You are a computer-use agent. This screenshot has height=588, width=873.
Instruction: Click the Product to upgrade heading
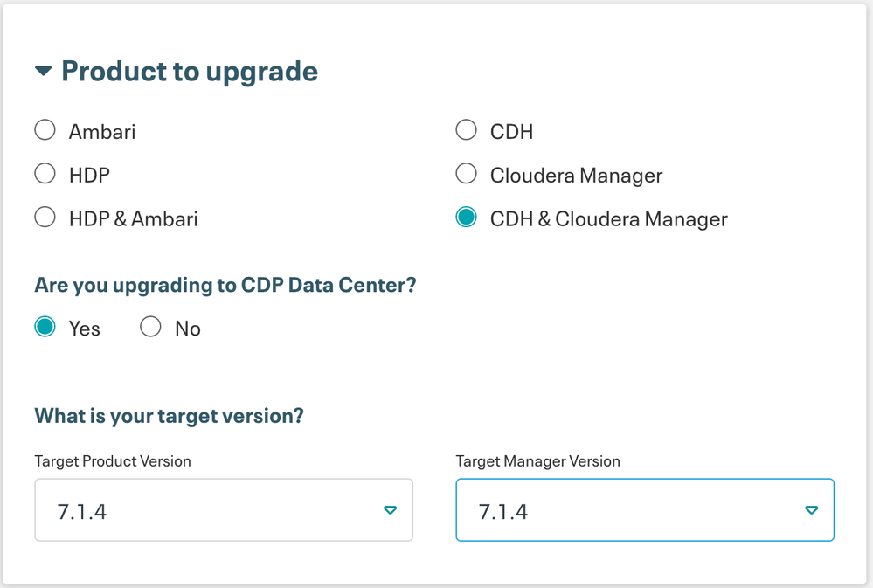pyautogui.click(x=189, y=72)
